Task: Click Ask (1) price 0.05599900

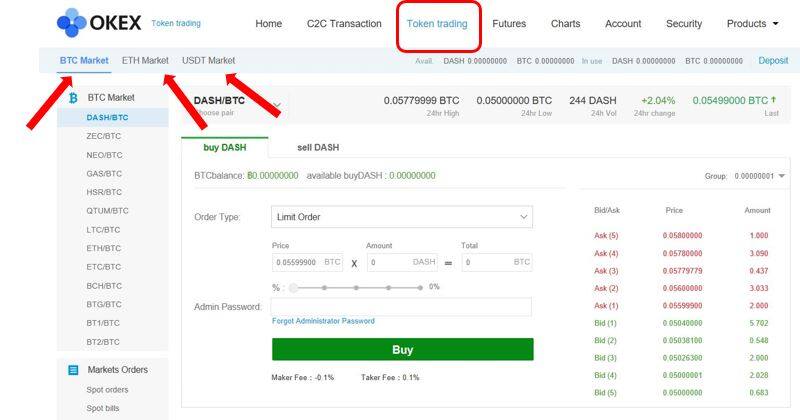Action: pyautogui.click(x=682, y=306)
